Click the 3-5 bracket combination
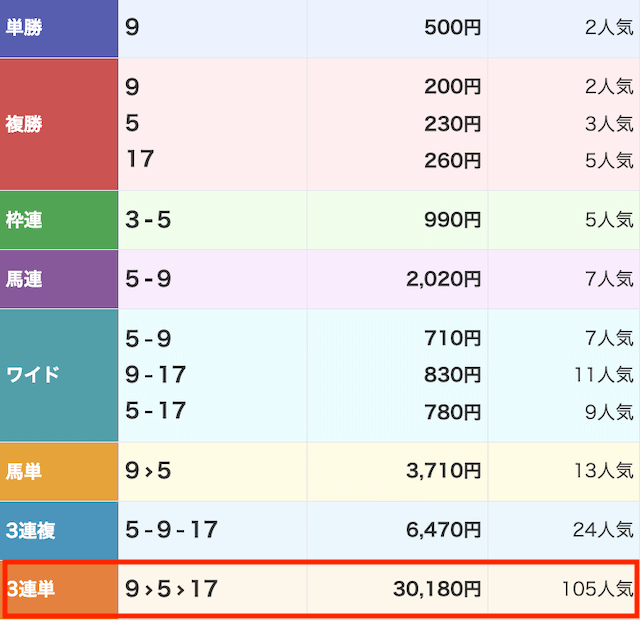Viewport: 640px width, 620px height. point(148,220)
